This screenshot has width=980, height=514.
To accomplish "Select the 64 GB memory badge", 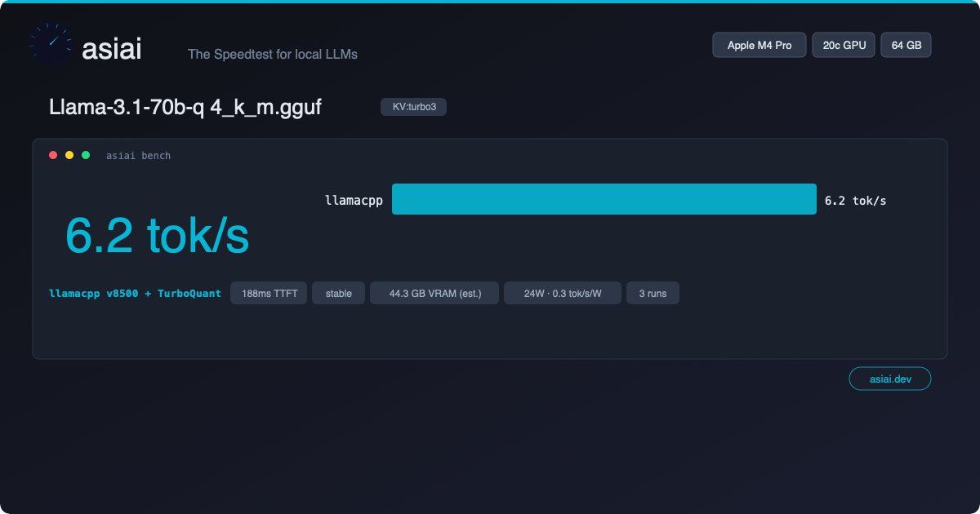I will pyautogui.click(x=906, y=45).
